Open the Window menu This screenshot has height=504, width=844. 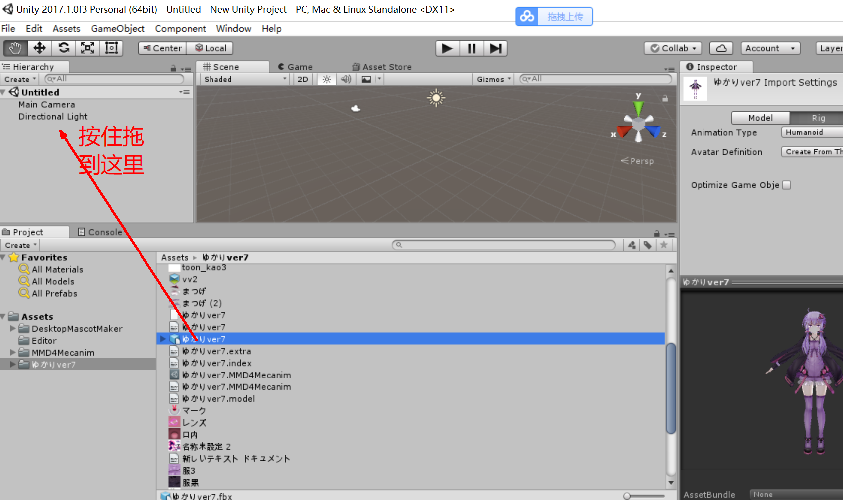[x=233, y=28]
